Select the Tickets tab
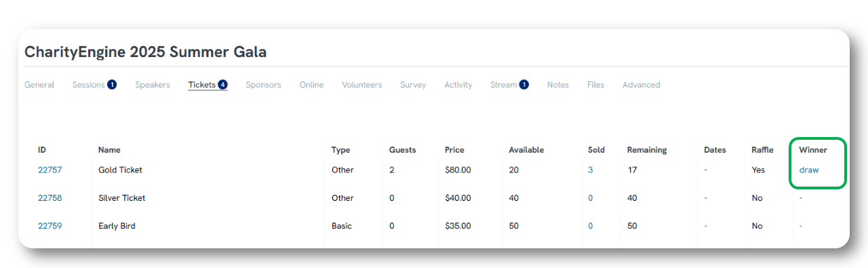The image size is (868, 268). click(208, 85)
